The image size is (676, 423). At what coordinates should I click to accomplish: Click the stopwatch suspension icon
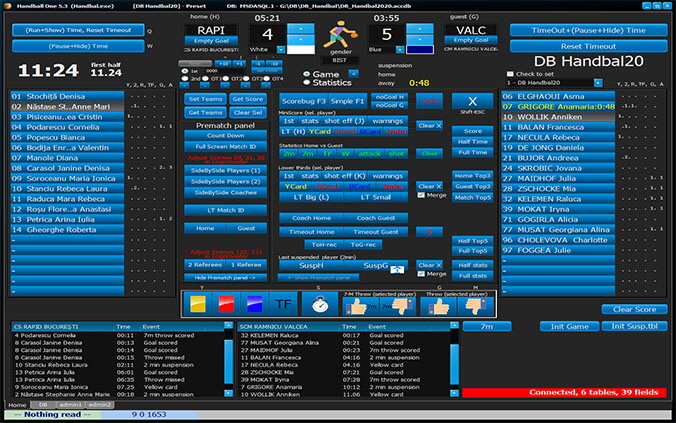[x=319, y=304]
